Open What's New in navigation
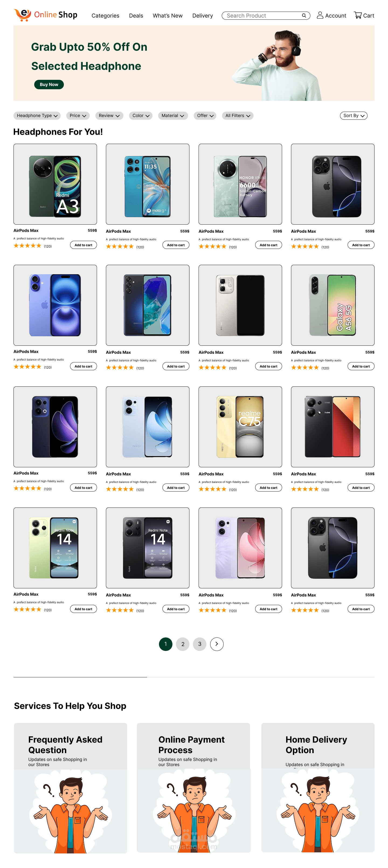This screenshot has width=388, height=868. [x=167, y=15]
